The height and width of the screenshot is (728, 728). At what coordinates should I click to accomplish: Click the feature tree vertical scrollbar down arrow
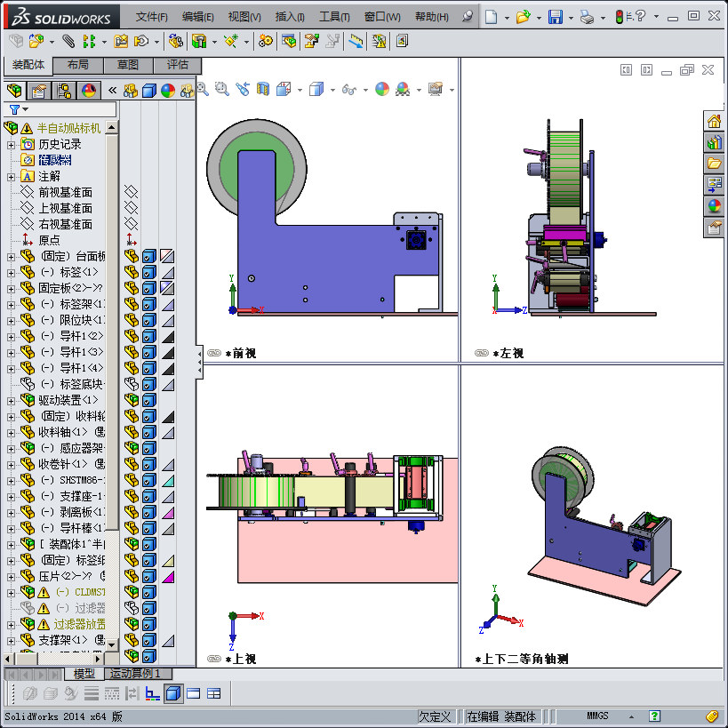click(112, 644)
